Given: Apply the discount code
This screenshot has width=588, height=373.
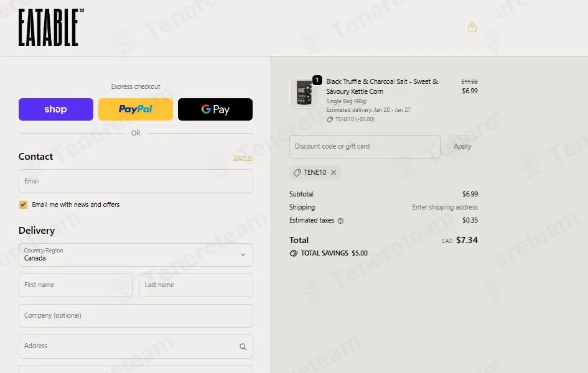Looking at the screenshot, I should point(462,147).
